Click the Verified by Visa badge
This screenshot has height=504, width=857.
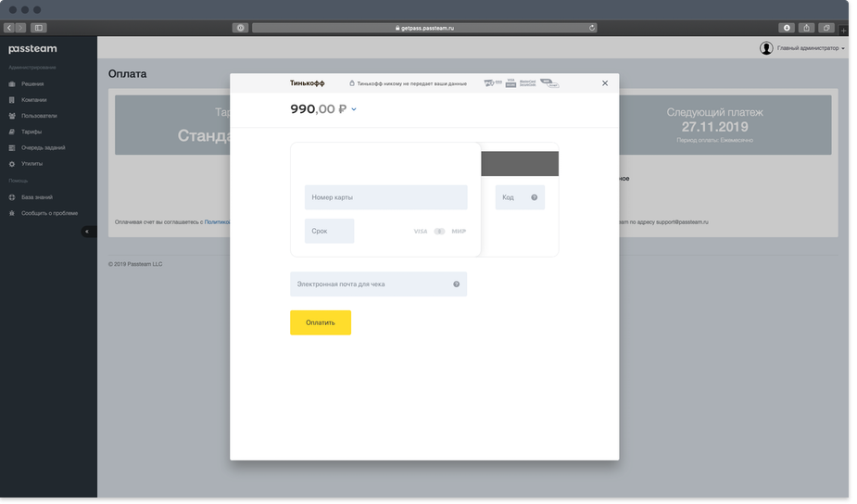point(511,83)
